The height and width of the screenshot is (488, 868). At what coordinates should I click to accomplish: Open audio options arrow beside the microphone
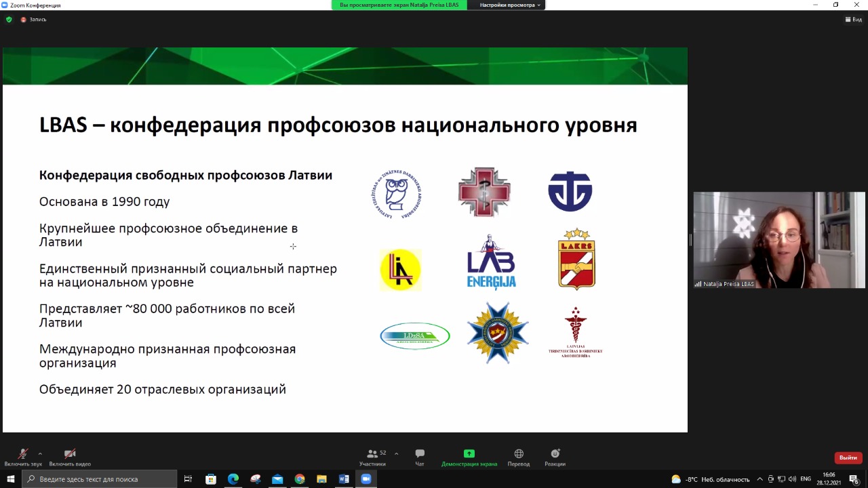pyautogui.click(x=40, y=453)
